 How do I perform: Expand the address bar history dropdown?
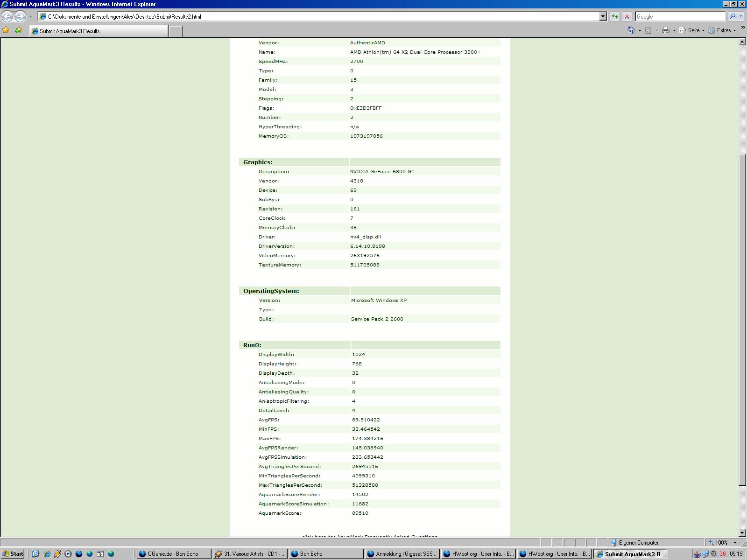coord(603,16)
